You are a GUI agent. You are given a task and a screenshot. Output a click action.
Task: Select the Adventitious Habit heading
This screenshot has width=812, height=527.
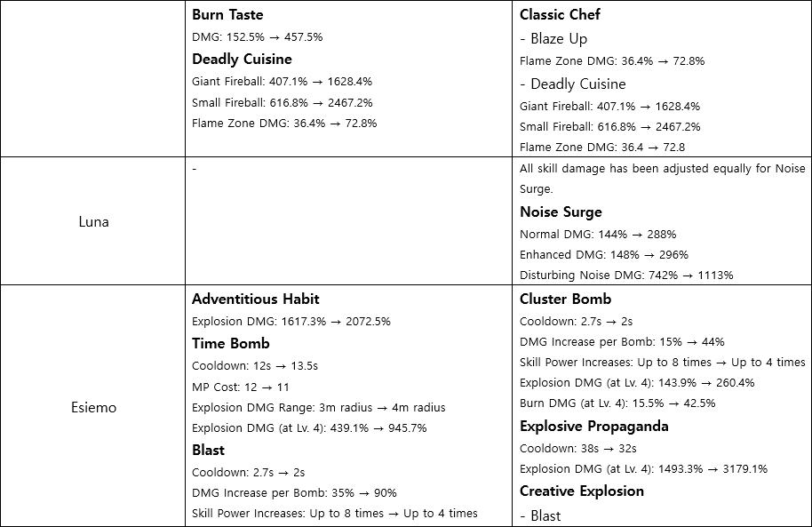[x=255, y=299]
